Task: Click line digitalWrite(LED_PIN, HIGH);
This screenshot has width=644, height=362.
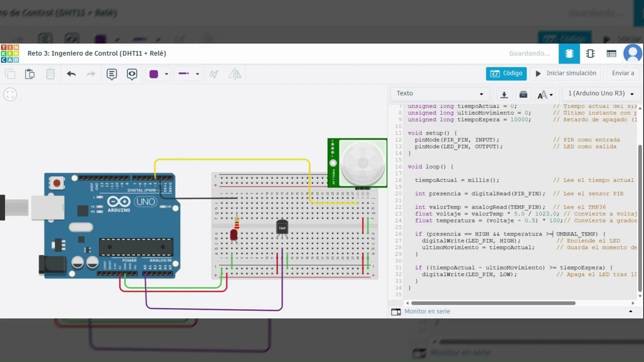Action: [471, 241]
